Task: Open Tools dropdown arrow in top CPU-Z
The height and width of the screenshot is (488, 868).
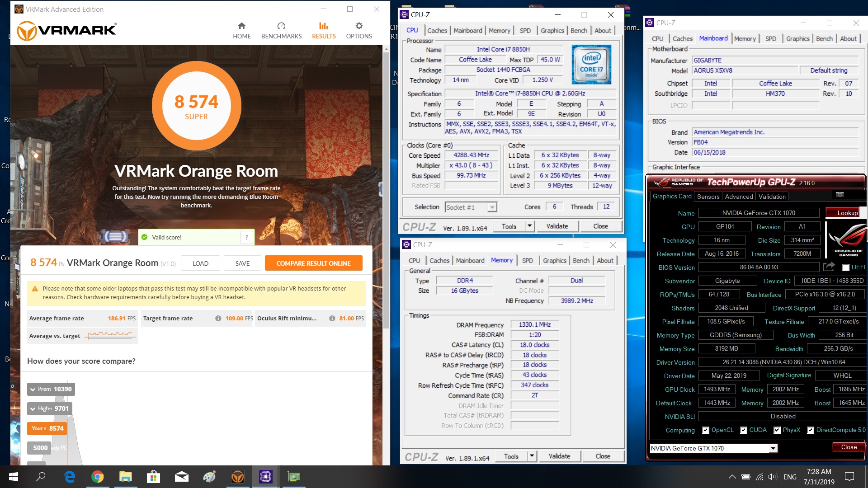Action: [x=529, y=226]
